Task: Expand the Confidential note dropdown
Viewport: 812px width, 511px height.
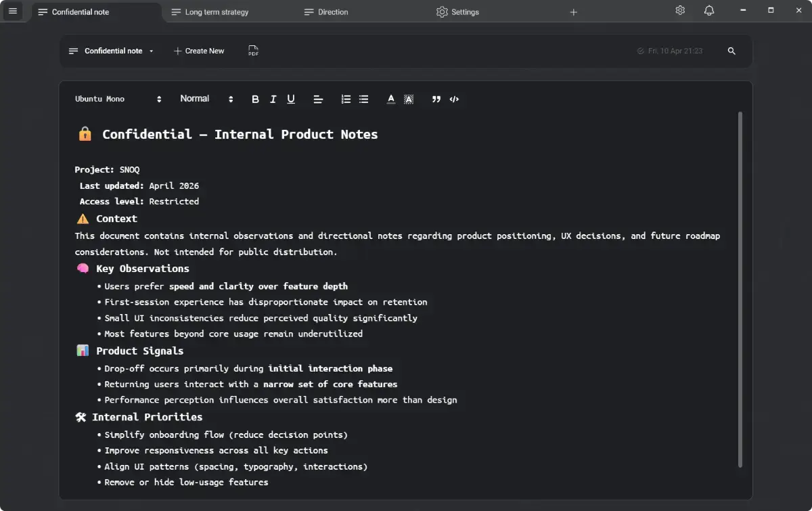Action: (x=112, y=51)
